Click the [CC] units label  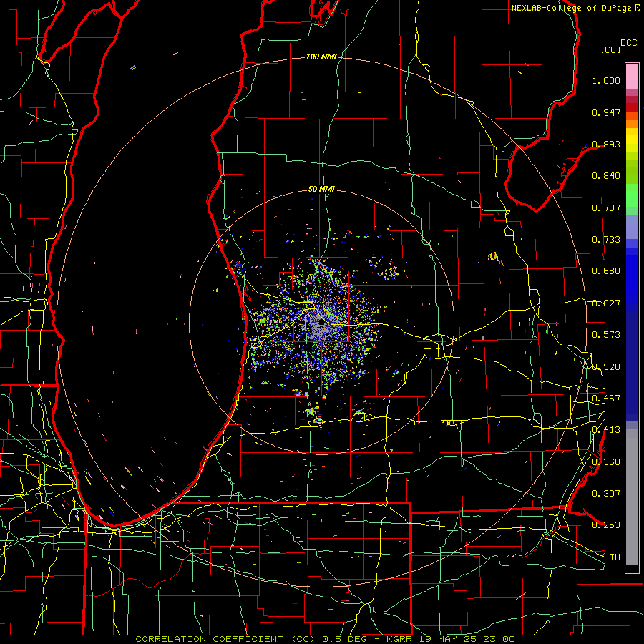[x=610, y=49]
